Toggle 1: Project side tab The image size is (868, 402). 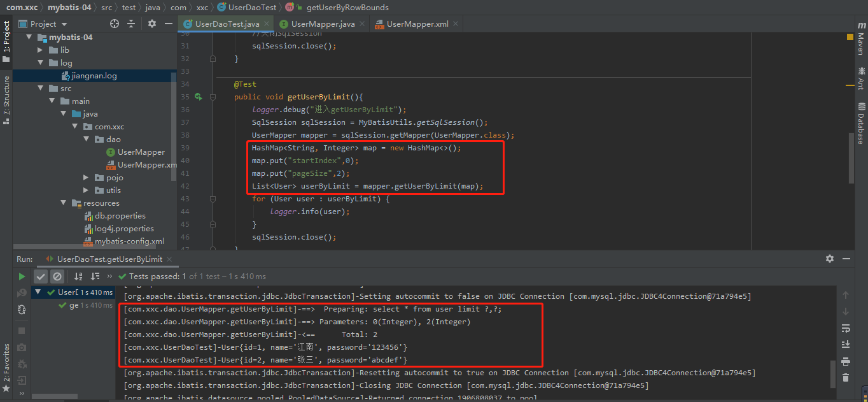[x=6, y=41]
